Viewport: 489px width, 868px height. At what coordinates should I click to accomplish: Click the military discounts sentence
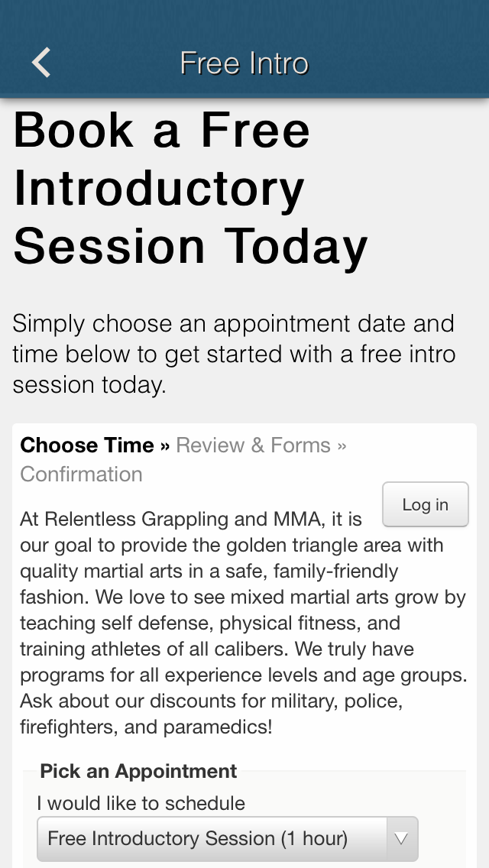tap(211, 701)
